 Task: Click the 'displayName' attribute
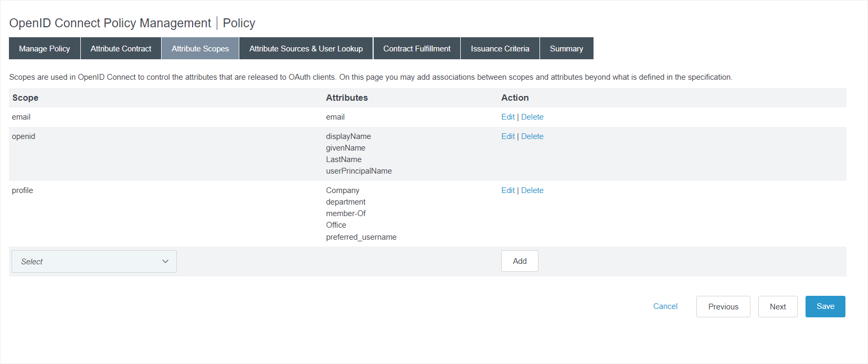pos(348,136)
